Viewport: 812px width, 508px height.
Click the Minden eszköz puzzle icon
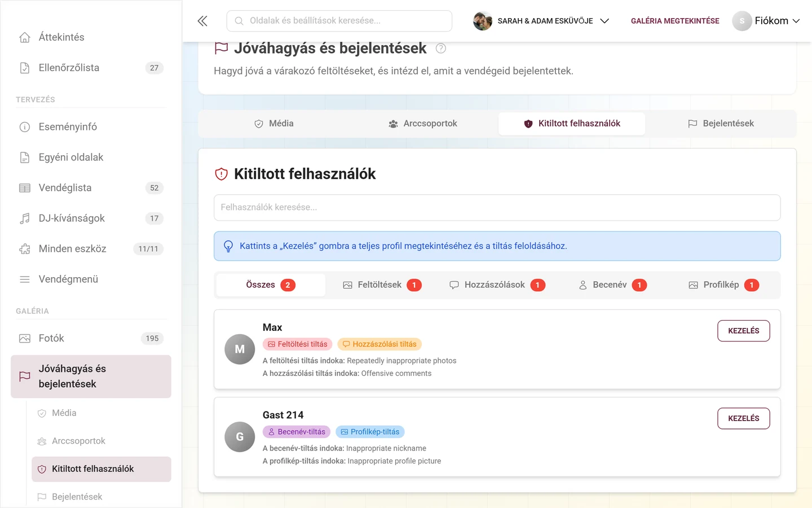coord(25,249)
